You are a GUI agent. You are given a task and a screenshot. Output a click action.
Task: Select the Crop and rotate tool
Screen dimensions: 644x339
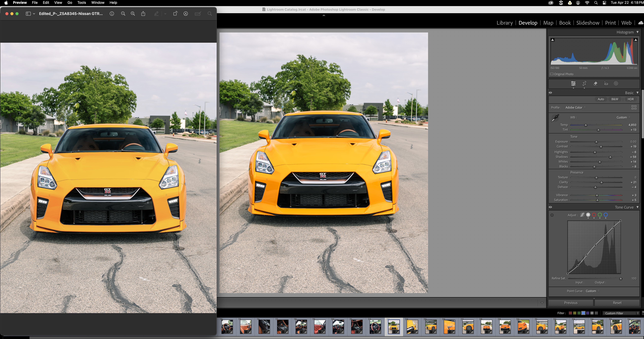tap(584, 84)
